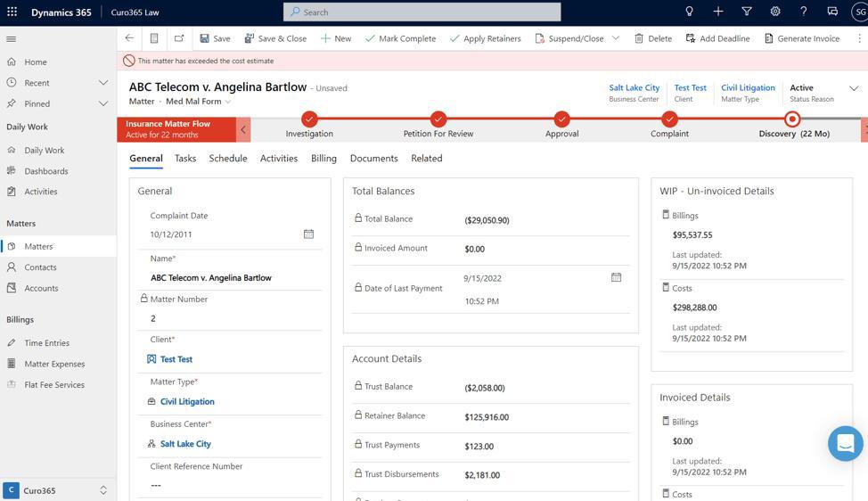Open Time Entries in the sidebar
The height and width of the screenshot is (501, 868).
pos(46,343)
